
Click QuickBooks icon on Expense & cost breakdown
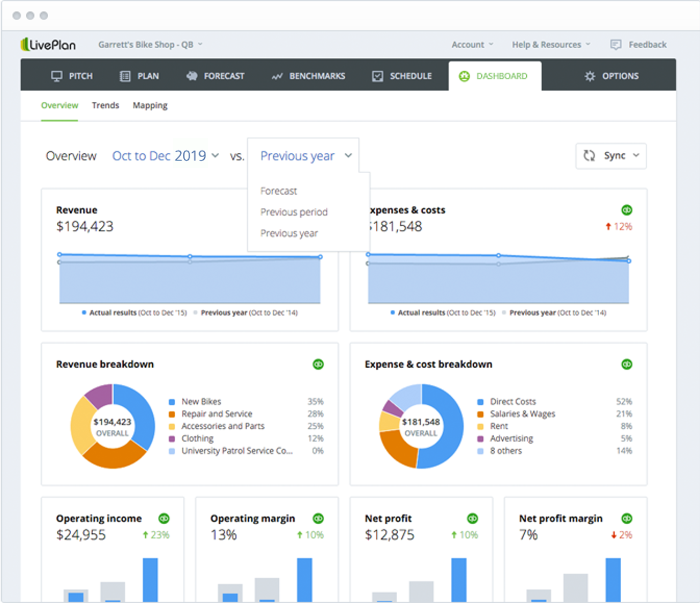point(627,364)
